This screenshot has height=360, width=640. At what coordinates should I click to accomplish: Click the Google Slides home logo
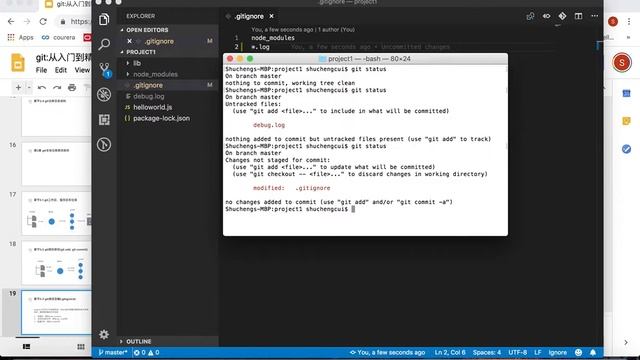pyautogui.click(x=18, y=62)
